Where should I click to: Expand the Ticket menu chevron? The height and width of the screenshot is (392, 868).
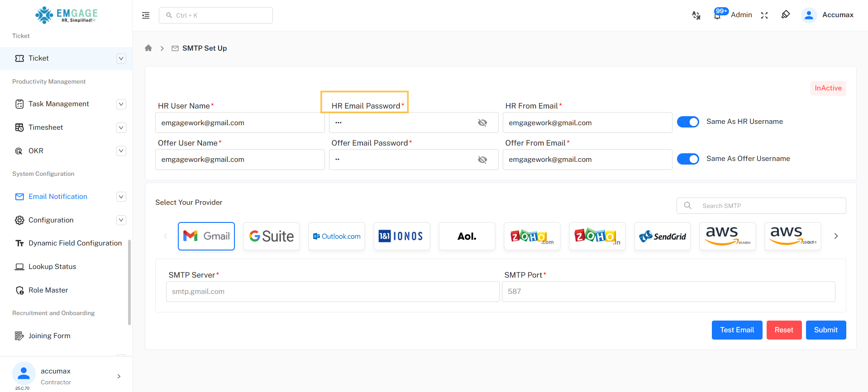(121, 58)
